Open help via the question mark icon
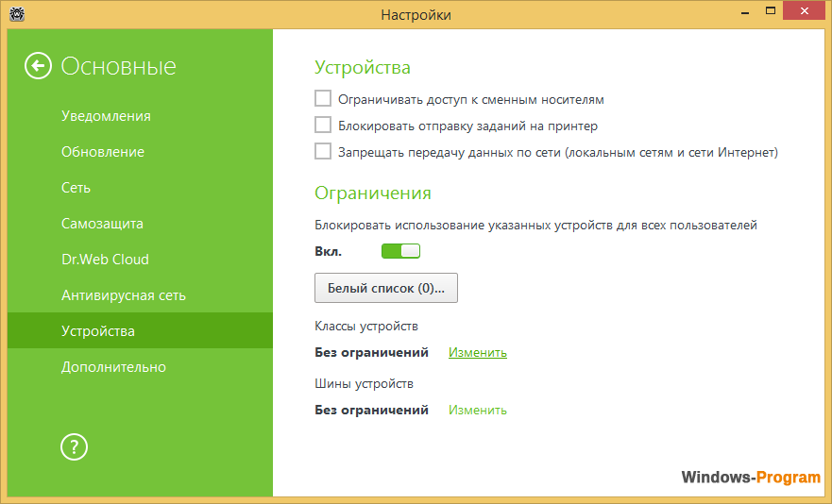The image size is (832, 504). point(74,447)
